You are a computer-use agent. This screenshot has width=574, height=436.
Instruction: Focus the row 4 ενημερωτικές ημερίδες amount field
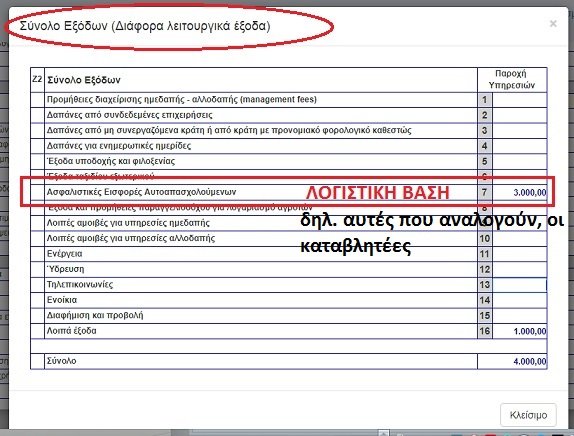pos(519,146)
